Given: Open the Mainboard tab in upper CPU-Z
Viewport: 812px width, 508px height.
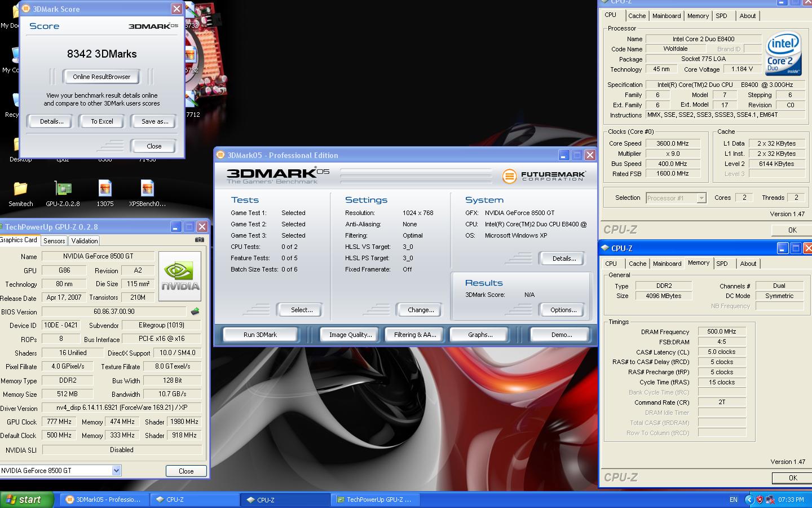Looking at the screenshot, I should click(x=667, y=16).
